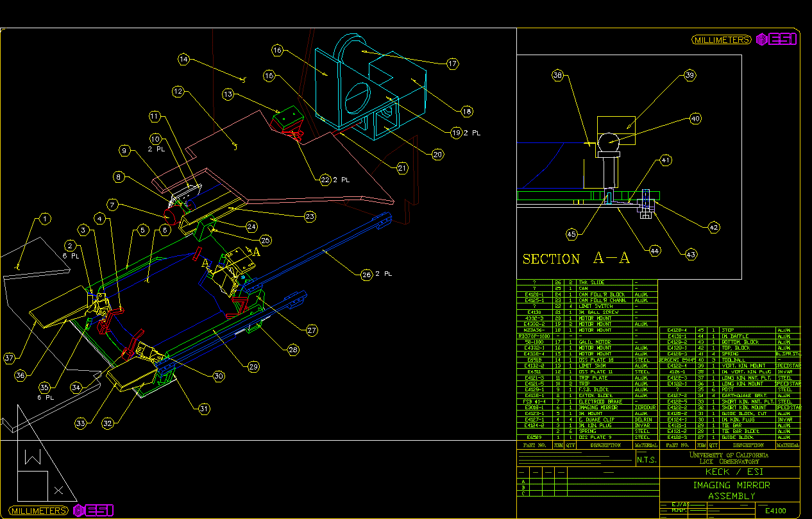Click item balloon 31
Viewport: 812px width, 519px height.
click(x=204, y=408)
